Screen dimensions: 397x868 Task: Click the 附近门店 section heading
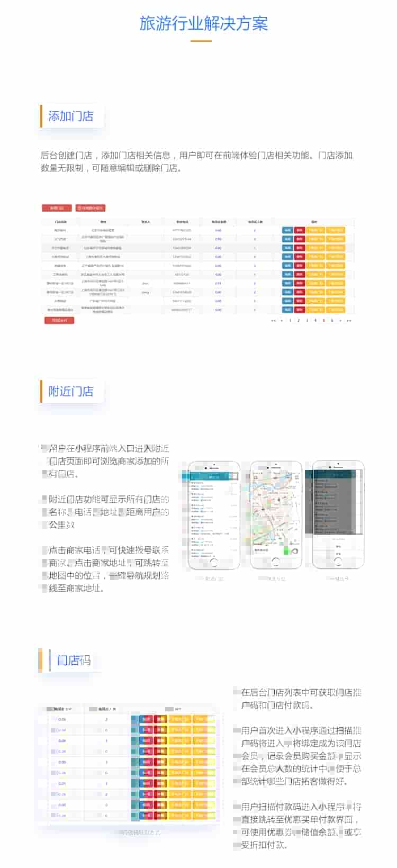tap(71, 391)
